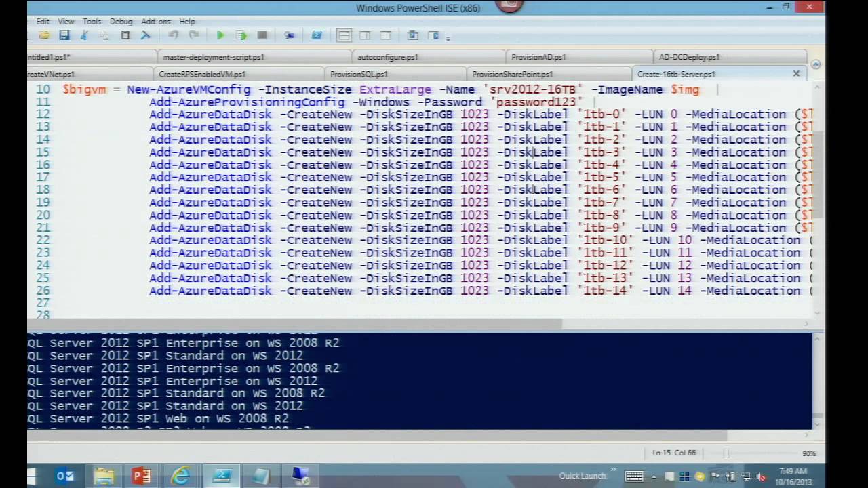Image resolution: width=868 pixels, height=488 pixels.
Task: Adjust the zoom slider in the status bar
Action: click(x=726, y=453)
